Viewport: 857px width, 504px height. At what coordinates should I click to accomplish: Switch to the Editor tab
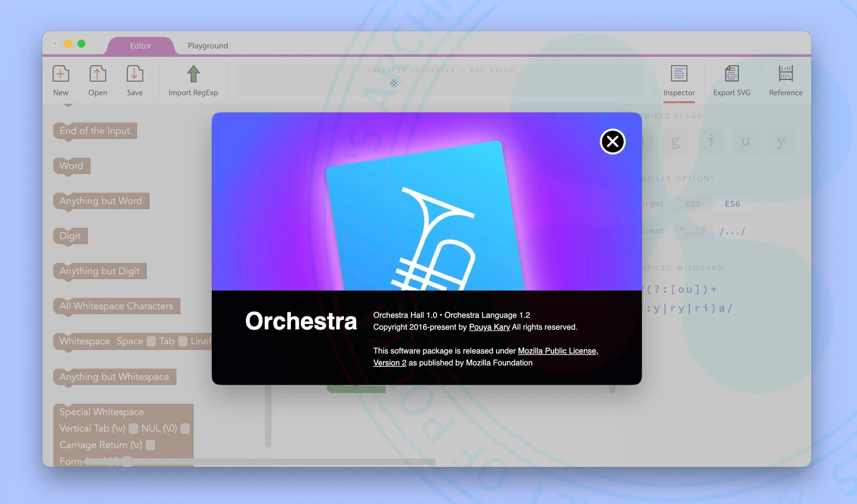pos(140,46)
